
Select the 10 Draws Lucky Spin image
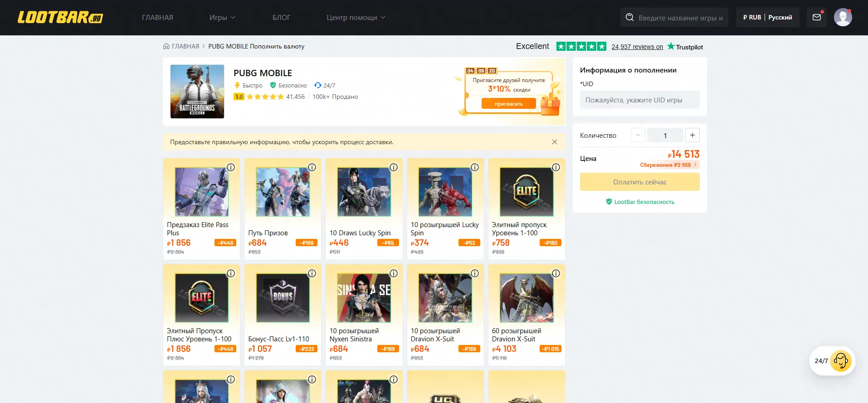coord(364,192)
